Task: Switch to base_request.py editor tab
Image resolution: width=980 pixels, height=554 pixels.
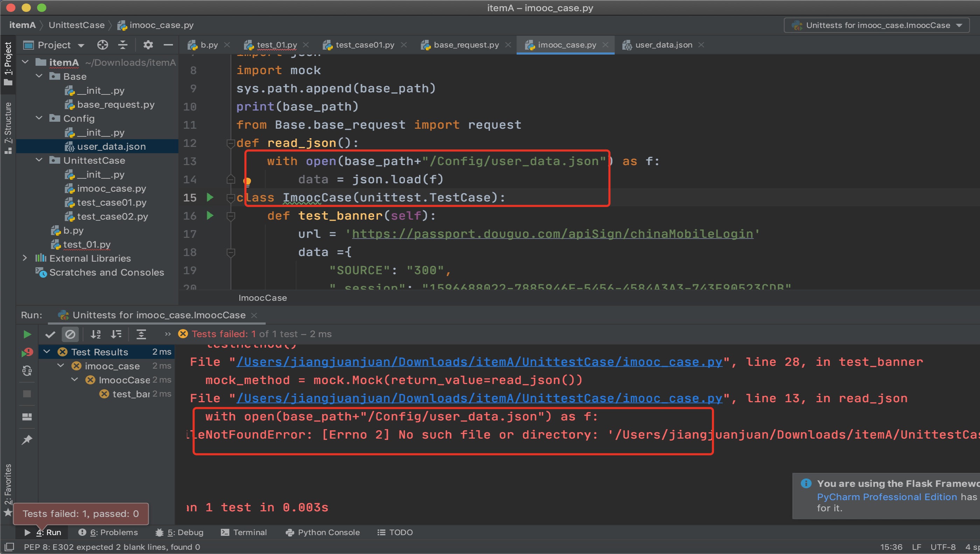Action: [465, 45]
